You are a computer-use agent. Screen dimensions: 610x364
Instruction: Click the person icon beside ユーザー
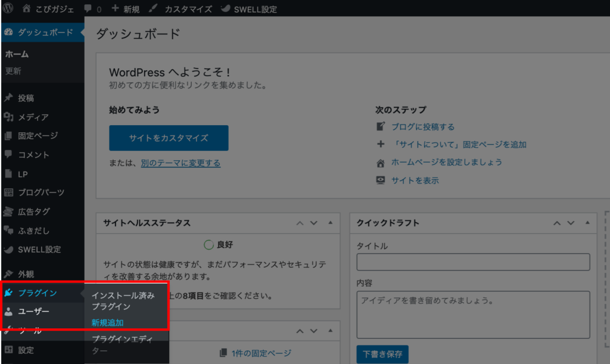pos(8,311)
